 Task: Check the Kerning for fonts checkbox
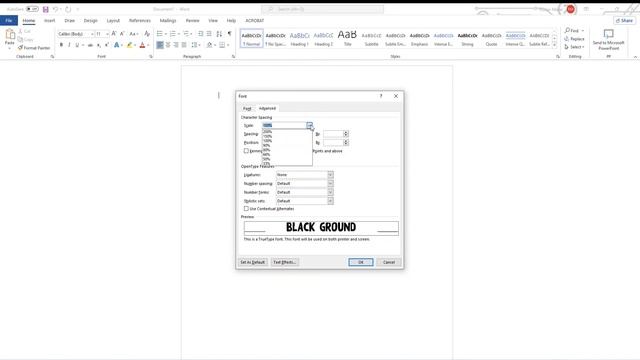point(246,151)
